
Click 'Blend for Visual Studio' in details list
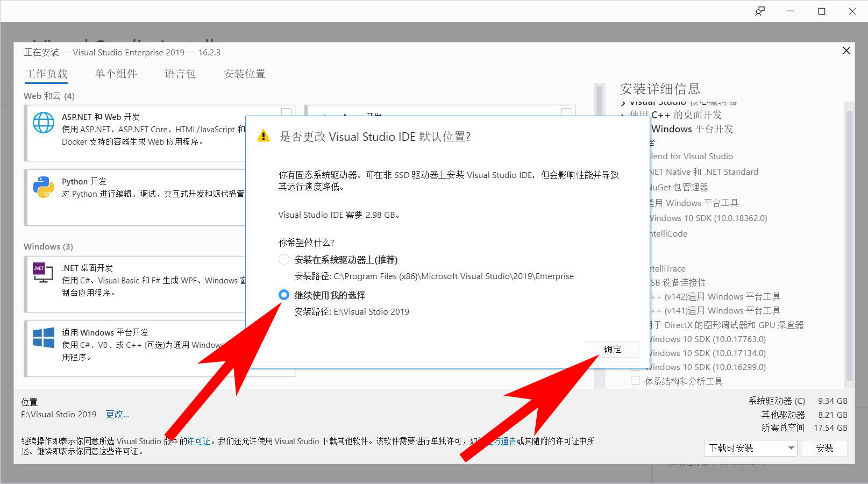click(x=691, y=156)
